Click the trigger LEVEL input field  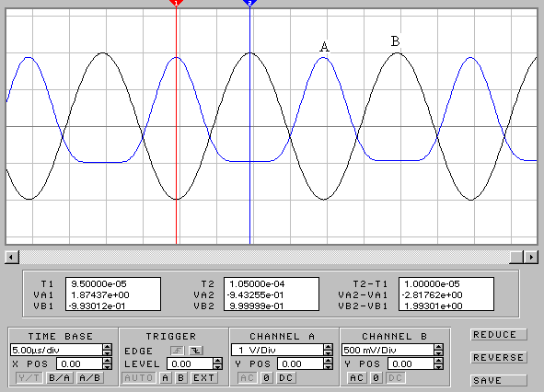[191, 363]
